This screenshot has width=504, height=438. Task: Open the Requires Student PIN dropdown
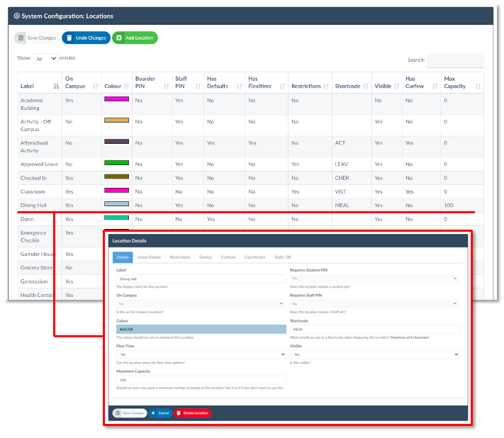pos(374,279)
